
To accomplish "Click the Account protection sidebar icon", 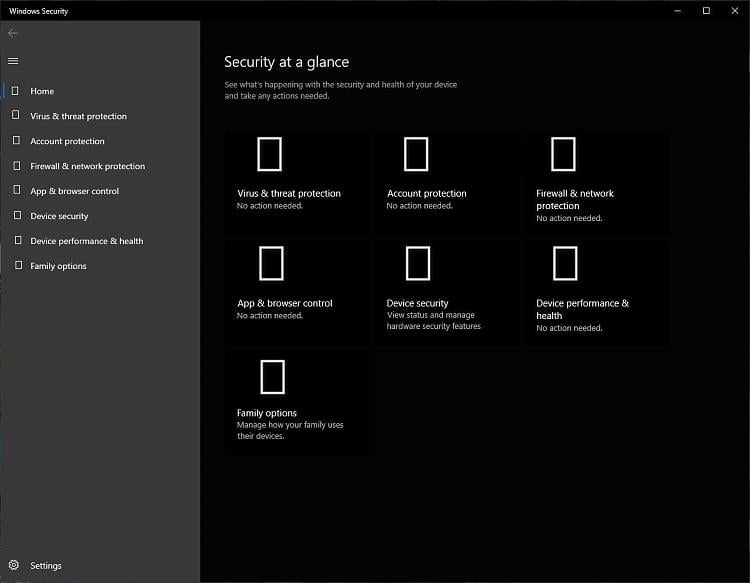I will pos(16,141).
